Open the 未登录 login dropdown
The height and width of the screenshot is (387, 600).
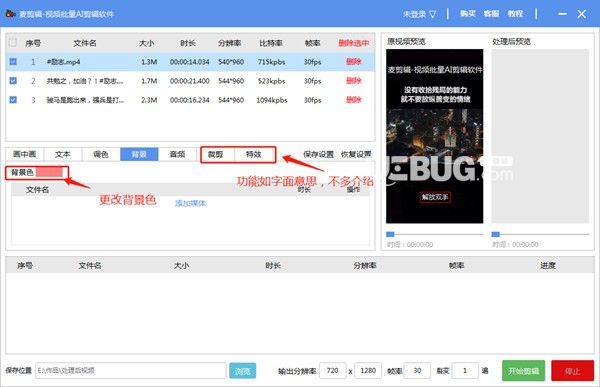point(419,14)
